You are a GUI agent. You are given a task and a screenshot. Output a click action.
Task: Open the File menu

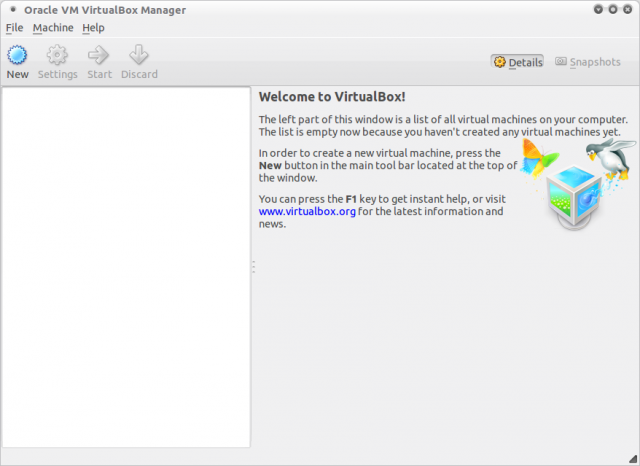pos(14,28)
